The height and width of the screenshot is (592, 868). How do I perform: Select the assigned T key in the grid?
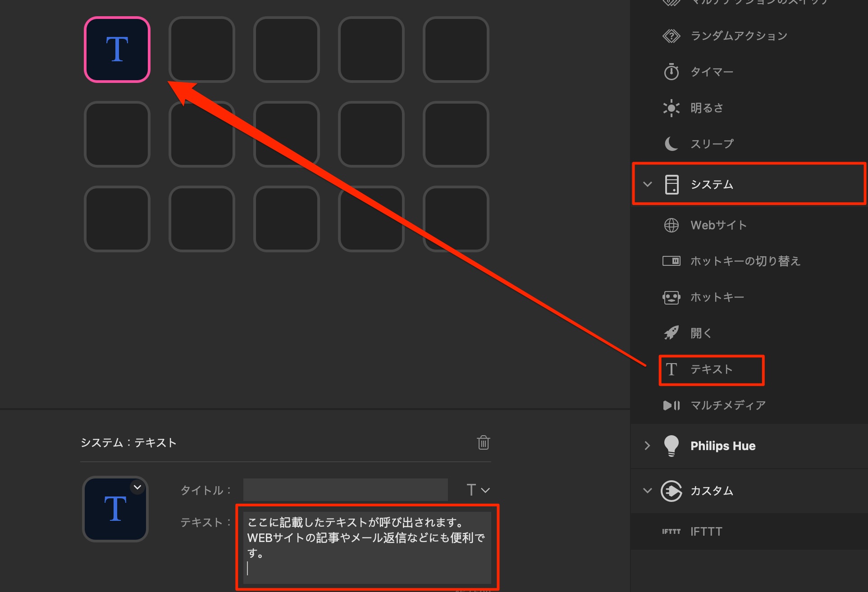(x=117, y=50)
